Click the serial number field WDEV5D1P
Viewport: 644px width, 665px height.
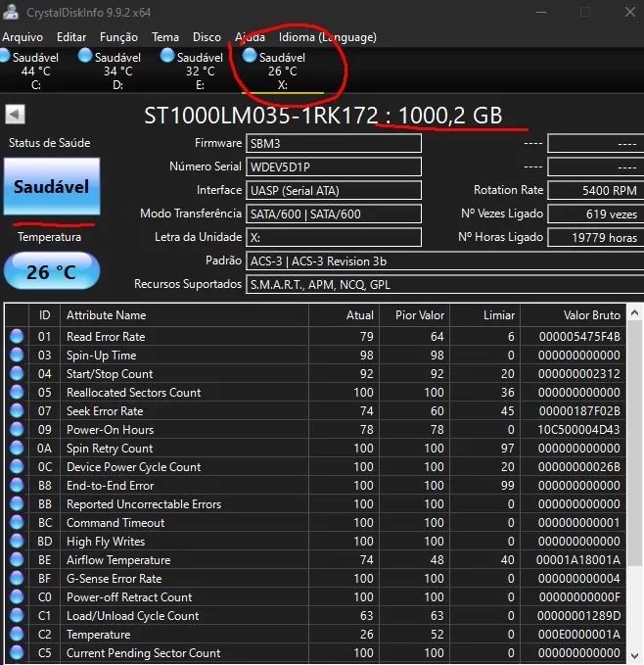coord(334,166)
